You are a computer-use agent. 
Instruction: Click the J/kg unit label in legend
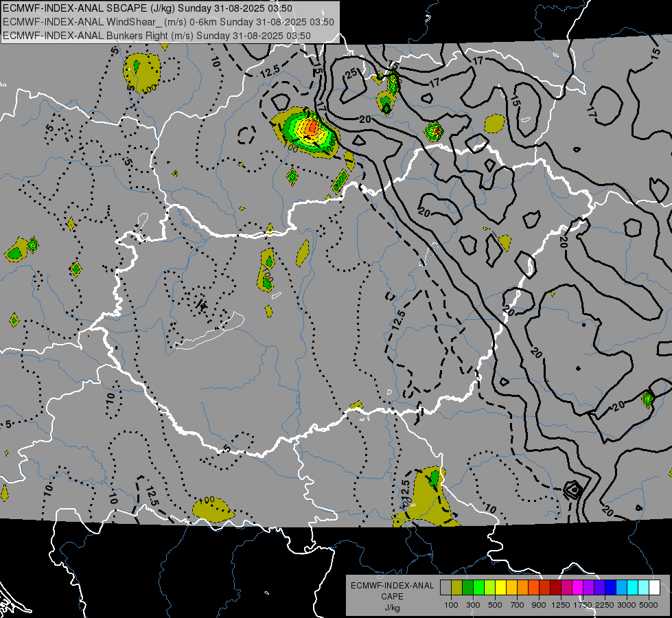point(392,608)
